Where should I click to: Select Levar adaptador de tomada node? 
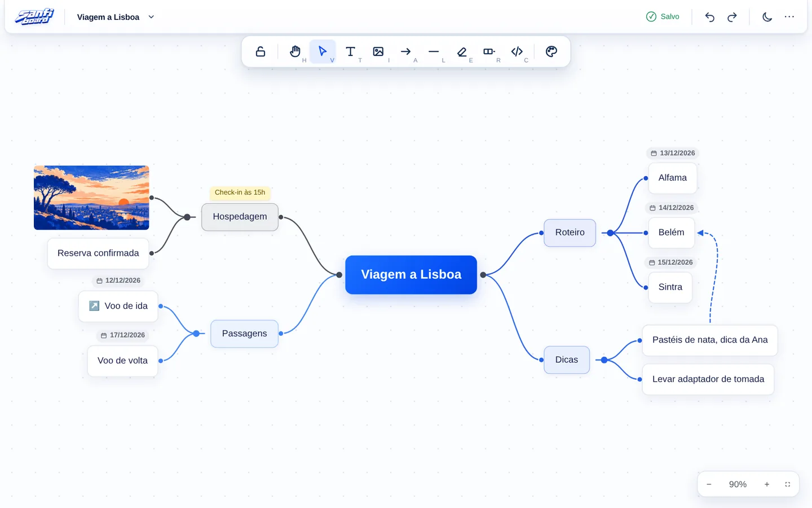pyautogui.click(x=708, y=379)
